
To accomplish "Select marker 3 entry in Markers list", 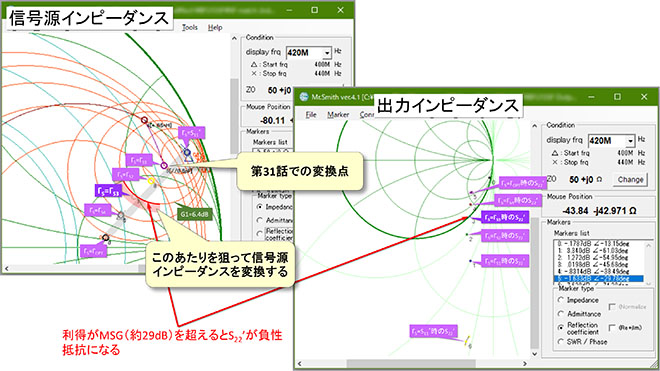I will click(x=599, y=264).
